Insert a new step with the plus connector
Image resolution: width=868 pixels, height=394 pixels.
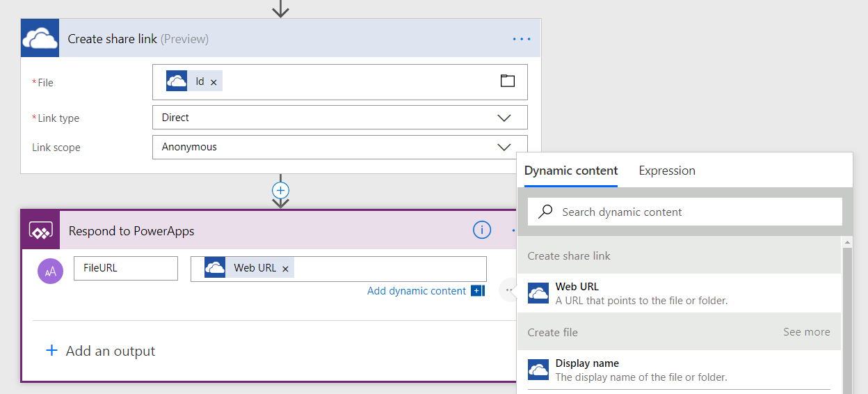click(280, 190)
